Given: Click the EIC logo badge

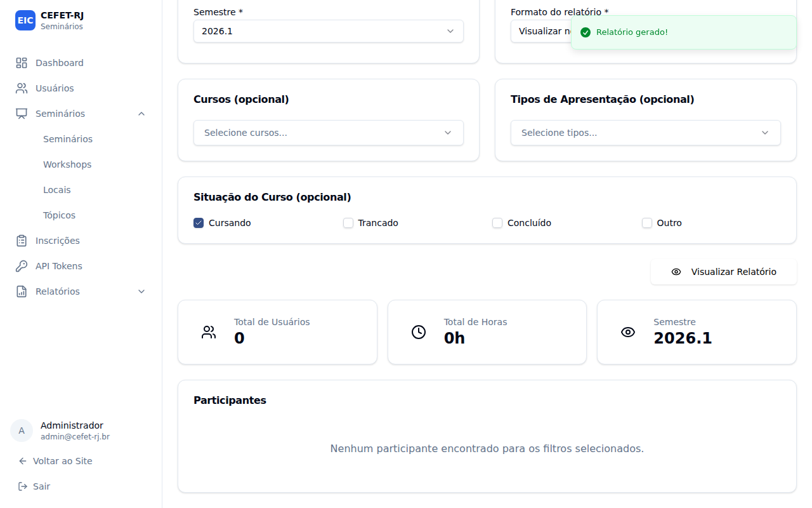Looking at the screenshot, I should [25, 20].
